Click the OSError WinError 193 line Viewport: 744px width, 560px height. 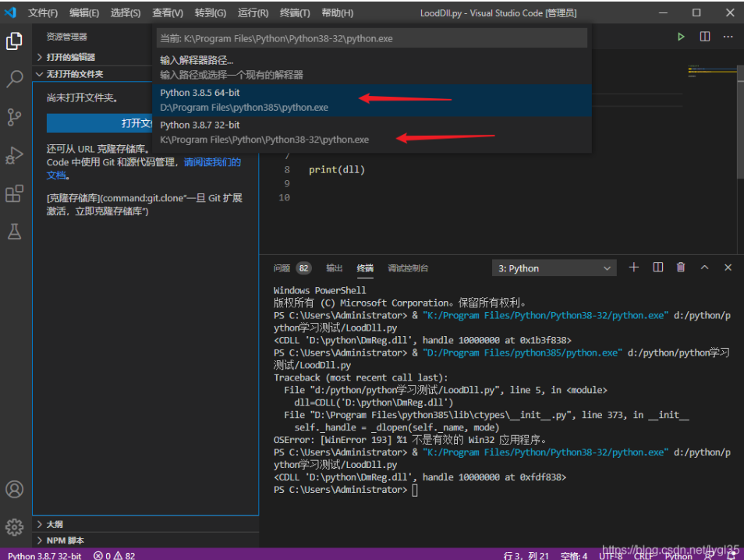409,440
